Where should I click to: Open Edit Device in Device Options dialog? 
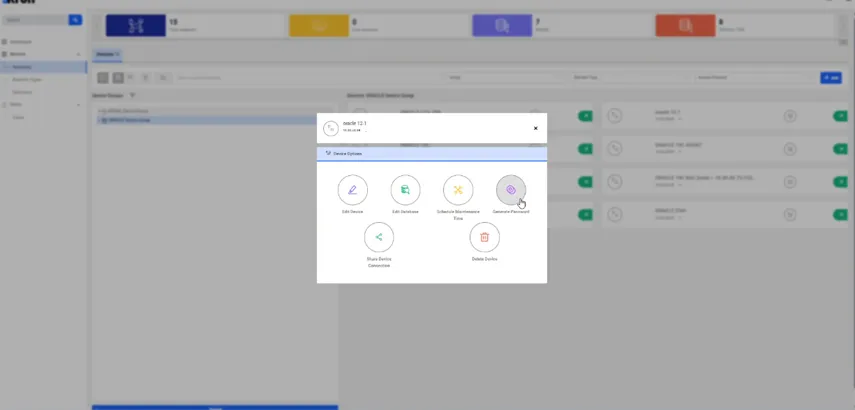click(352, 190)
